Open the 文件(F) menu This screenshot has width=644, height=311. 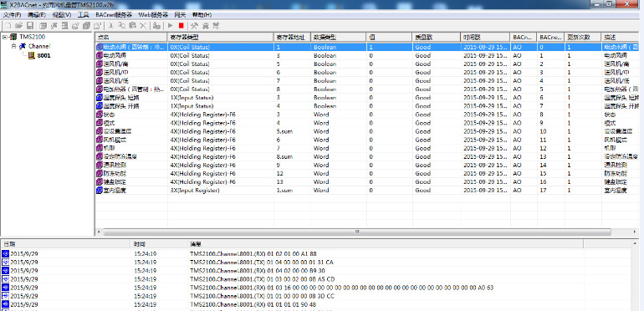click(13, 15)
